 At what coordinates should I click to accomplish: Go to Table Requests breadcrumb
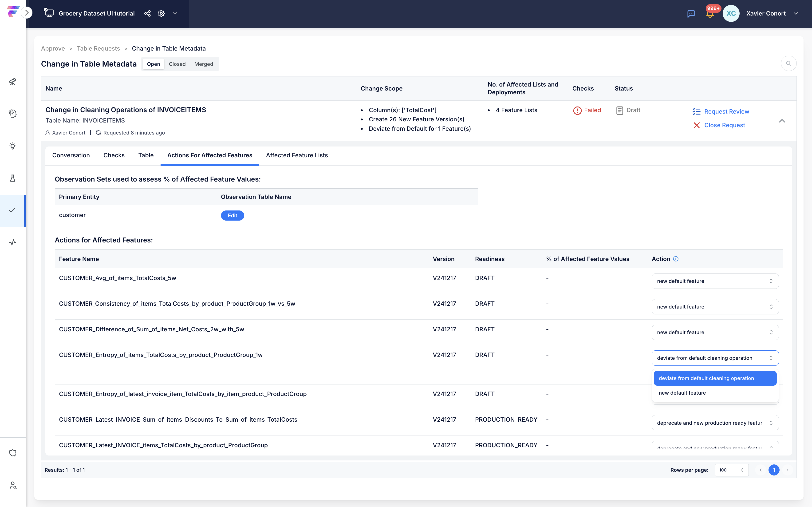pos(98,49)
